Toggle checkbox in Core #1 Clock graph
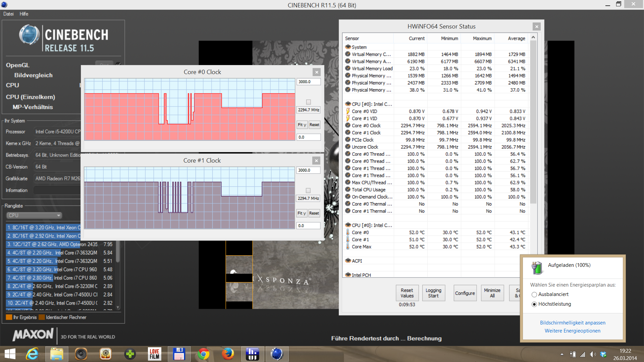The width and height of the screenshot is (644, 362). (x=308, y=190)
